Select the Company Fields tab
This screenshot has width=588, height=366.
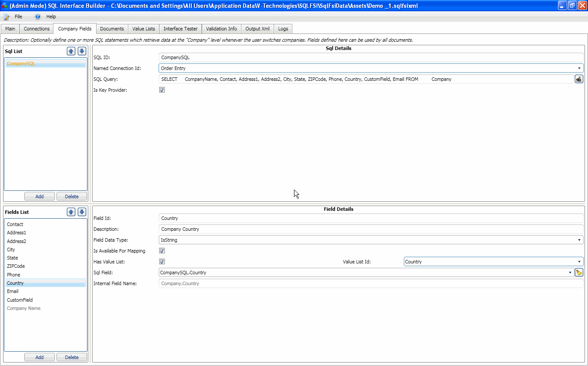(x=75, y=29)
